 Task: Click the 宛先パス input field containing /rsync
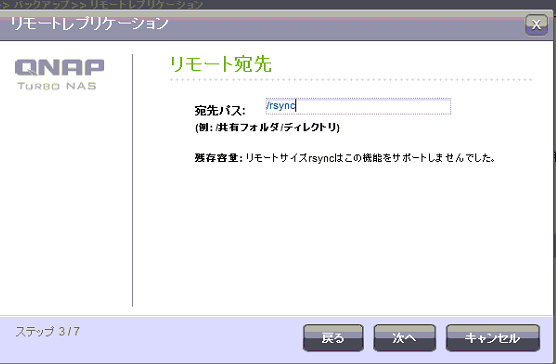tap(358, 106)
